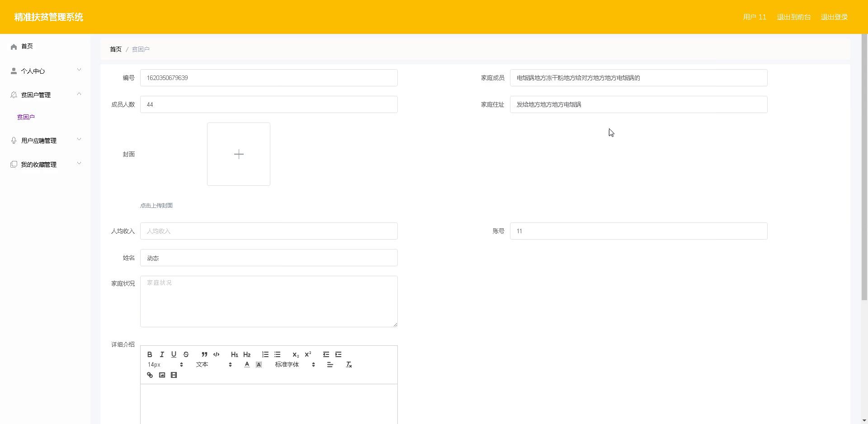868x424 pixels.
Task: Insert an image into the editor
Action: click(x=162, y=375)
